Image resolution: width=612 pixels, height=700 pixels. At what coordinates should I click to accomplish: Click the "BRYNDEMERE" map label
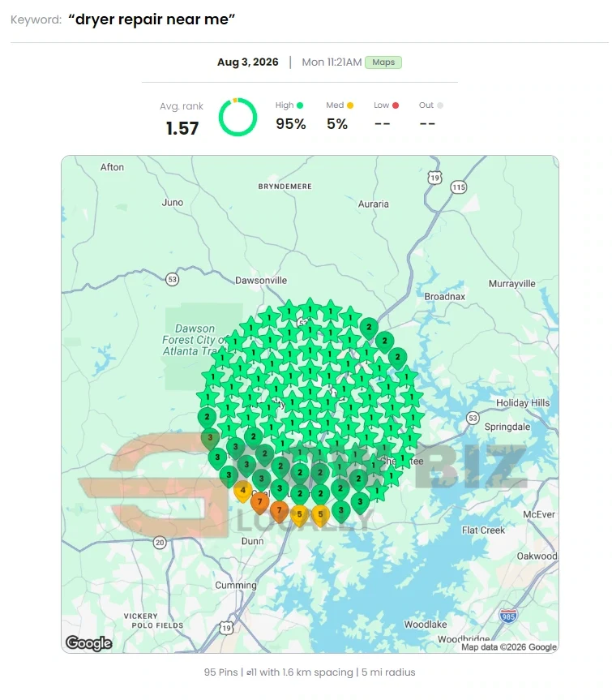click(285, 187)
